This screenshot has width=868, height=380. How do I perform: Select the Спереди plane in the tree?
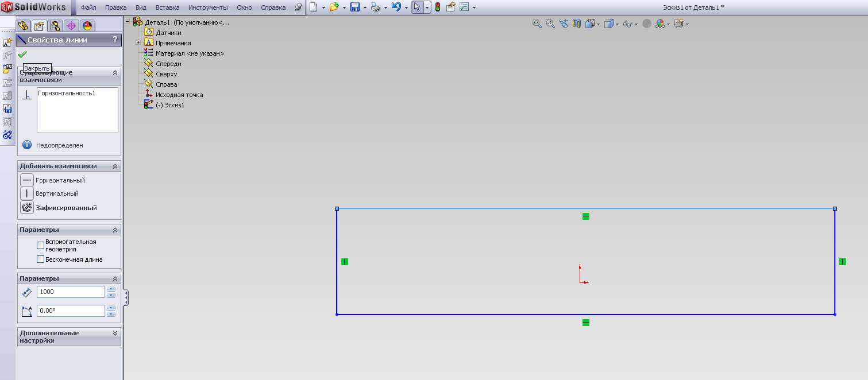click(x=168, y=64)
